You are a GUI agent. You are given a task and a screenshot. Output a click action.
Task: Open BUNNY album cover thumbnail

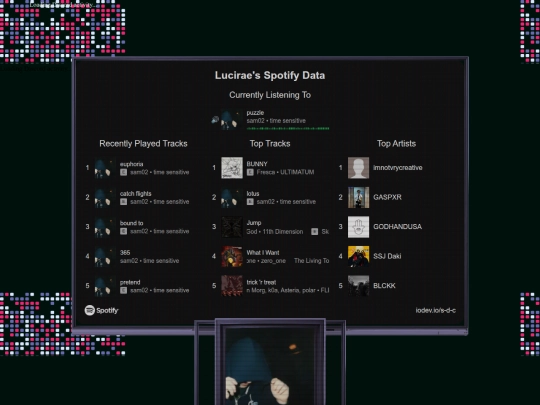pyautogui.click(x=232, y=168)
